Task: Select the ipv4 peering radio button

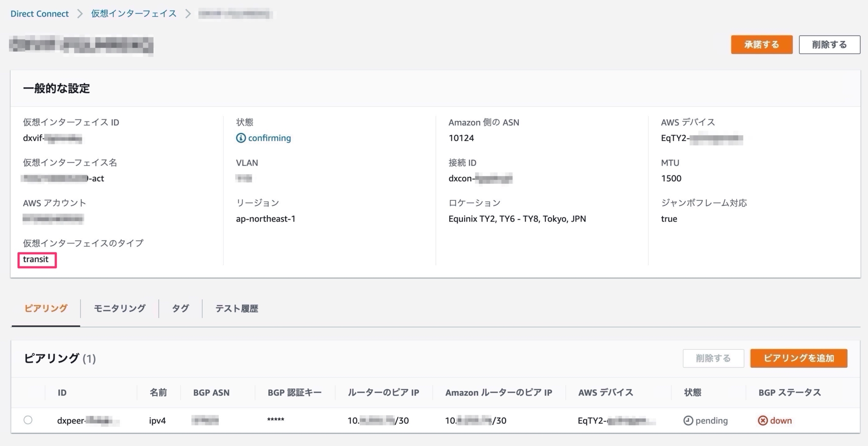Action: click(28, 420)
